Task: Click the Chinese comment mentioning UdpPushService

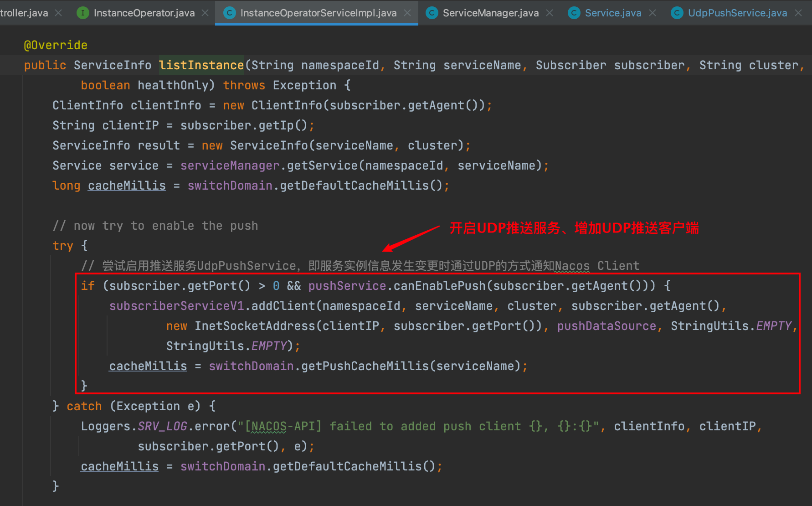Action: [360, 266]
